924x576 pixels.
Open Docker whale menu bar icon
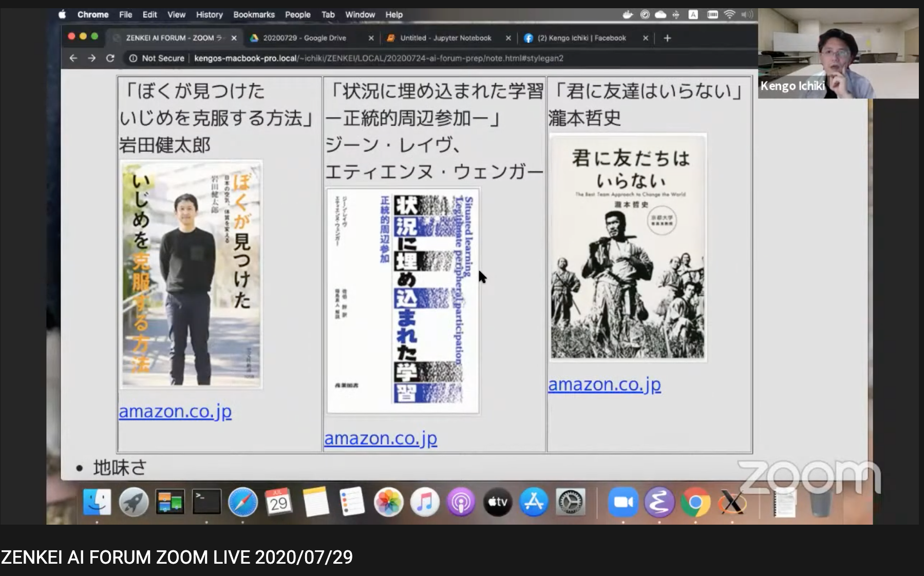pyautogui.click(x=628, y=14)
